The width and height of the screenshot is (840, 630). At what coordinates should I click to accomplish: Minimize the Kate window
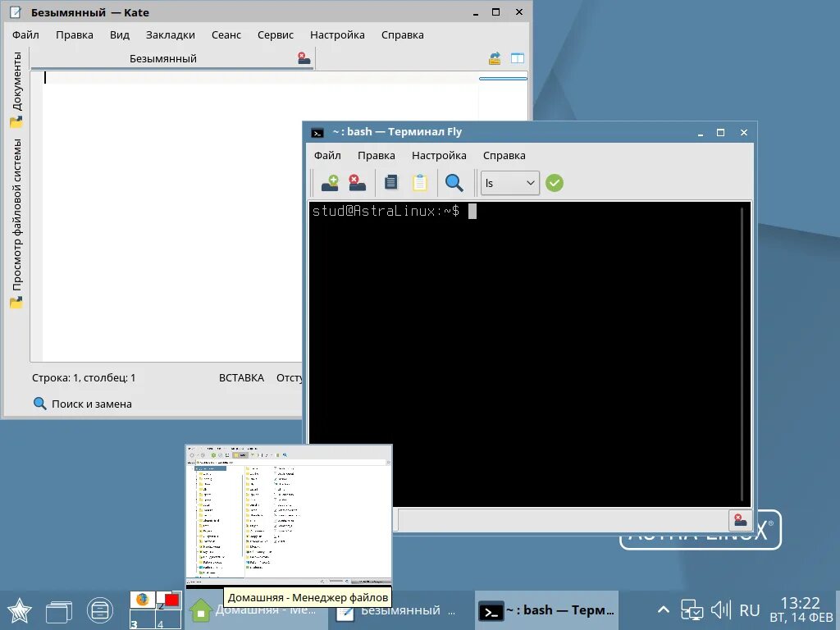click(x=475, y=12)
